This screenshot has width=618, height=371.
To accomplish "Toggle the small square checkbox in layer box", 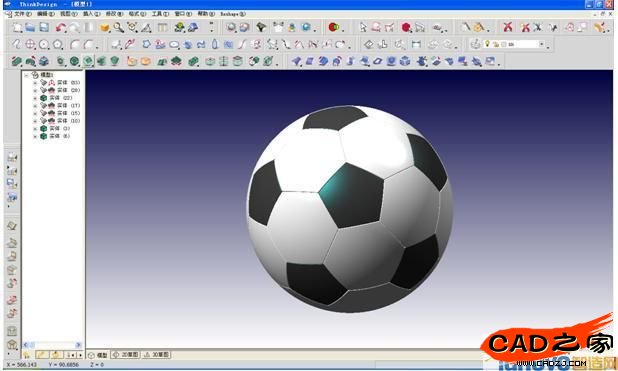I will click(503, 45).
